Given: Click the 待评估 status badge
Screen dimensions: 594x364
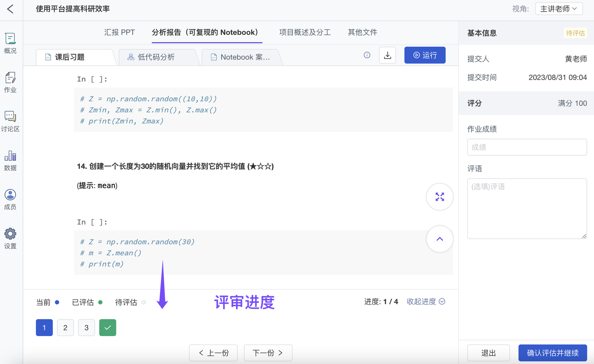Looking at the screenshot, I should tap(575, 33).
